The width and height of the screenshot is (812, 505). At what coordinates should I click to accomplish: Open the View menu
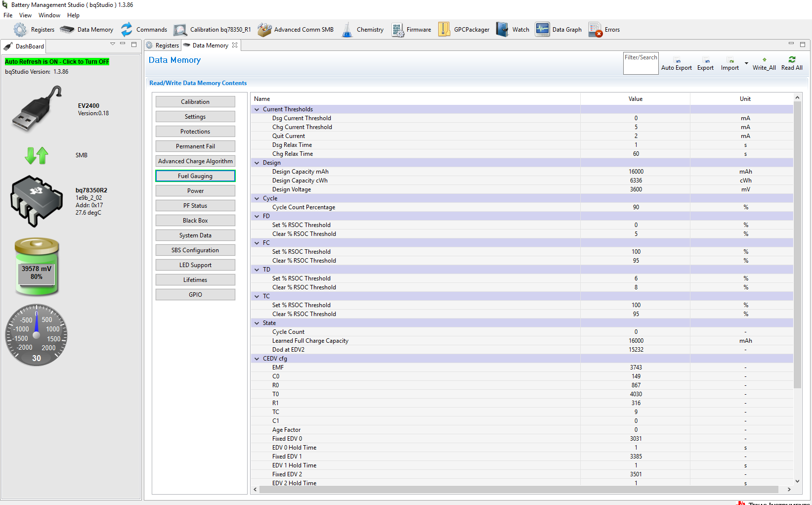(x=25, y=15)
